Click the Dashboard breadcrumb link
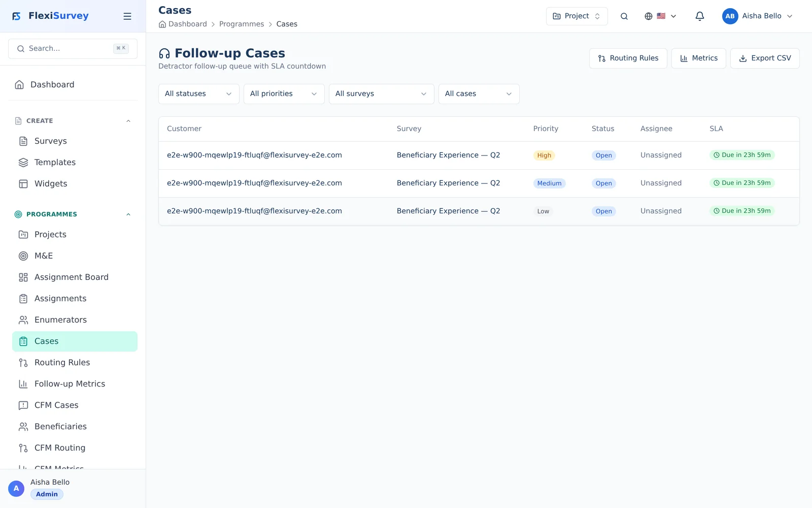 pyautogui.click(x=188, y=24)
